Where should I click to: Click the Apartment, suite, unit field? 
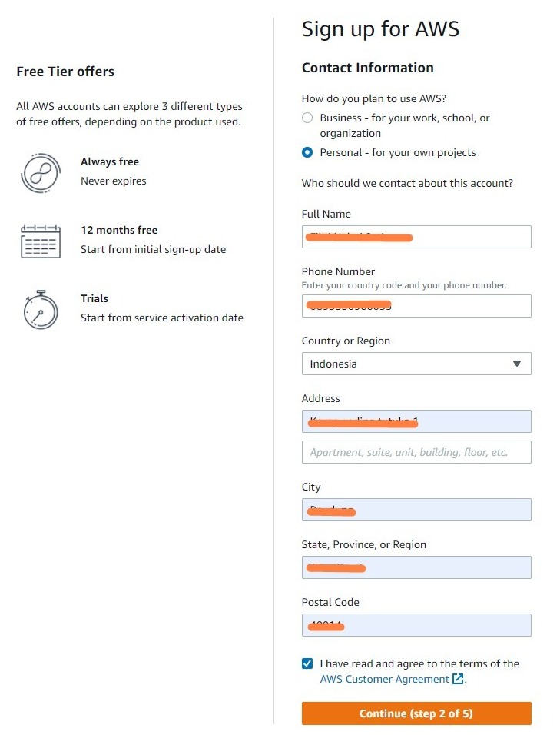[x=416, y=452]
